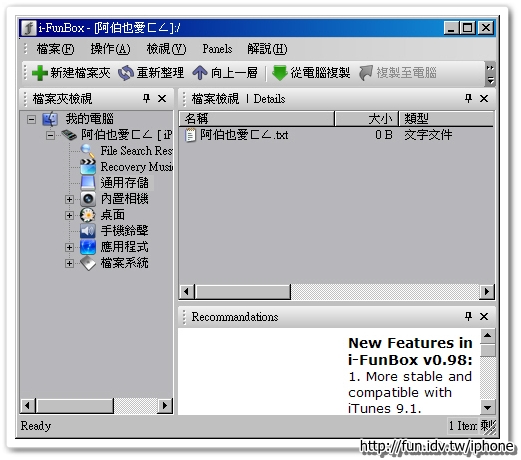Select the 阿伯也要ㄈㄥ.txt file name
This screenshot has height=460, width=521.
[x=244, y=135]
